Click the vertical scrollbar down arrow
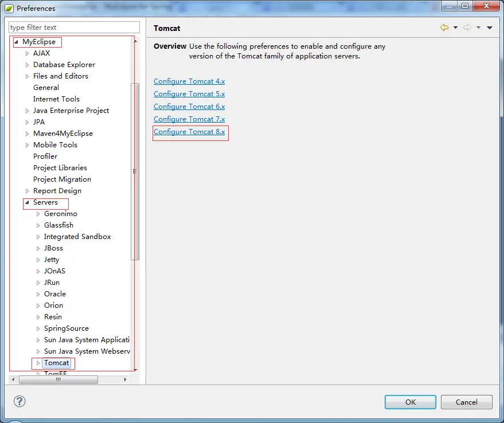The width and height of the screenshot is (504, 423). (135, 370)
